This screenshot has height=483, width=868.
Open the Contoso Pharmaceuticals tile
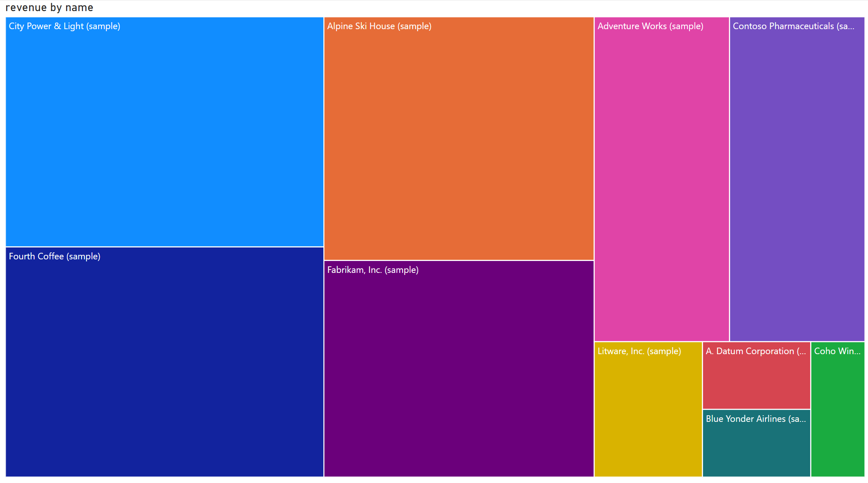coord(796,176)
